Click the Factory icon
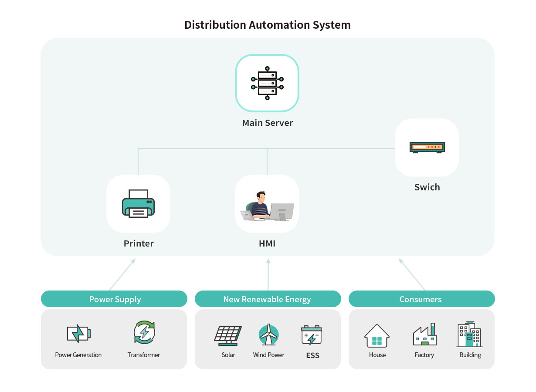Image resolution: width=536 pixels, height=392 pixels. click(x=424, y=335)
